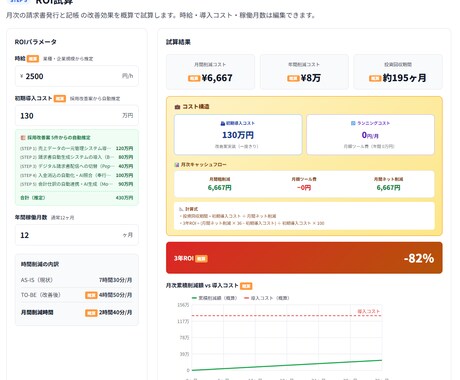Click the chart icon beside 月次キャッシュフロー
Image resolution: width=460 pixels, height=380 pixels.
pyautogui.click(x=177, y=165)
